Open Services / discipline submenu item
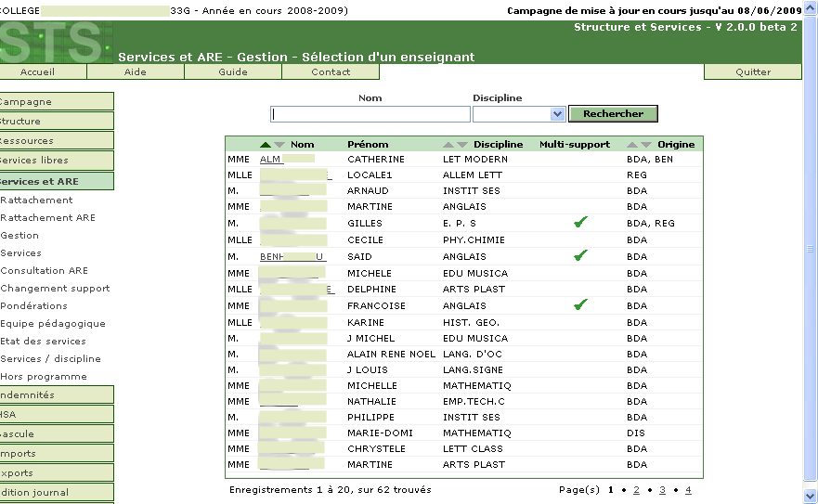818x504 pixels. click(x=51, y=359)
